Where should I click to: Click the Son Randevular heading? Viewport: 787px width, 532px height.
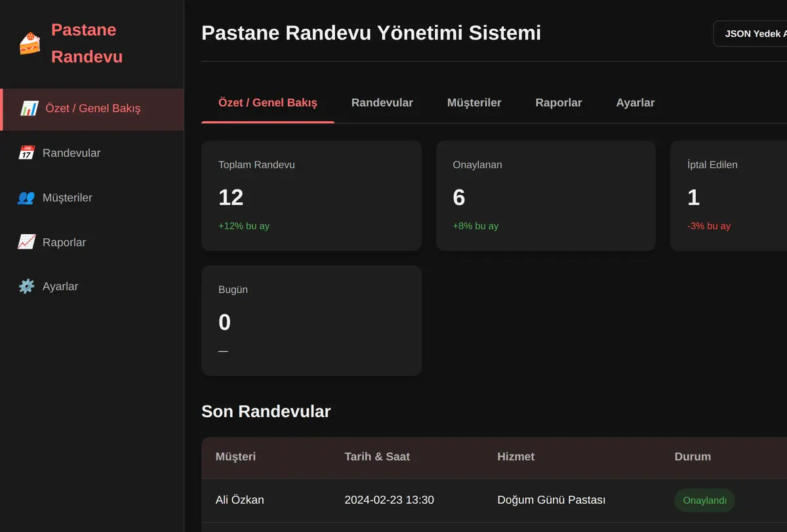tap(266, 411)
